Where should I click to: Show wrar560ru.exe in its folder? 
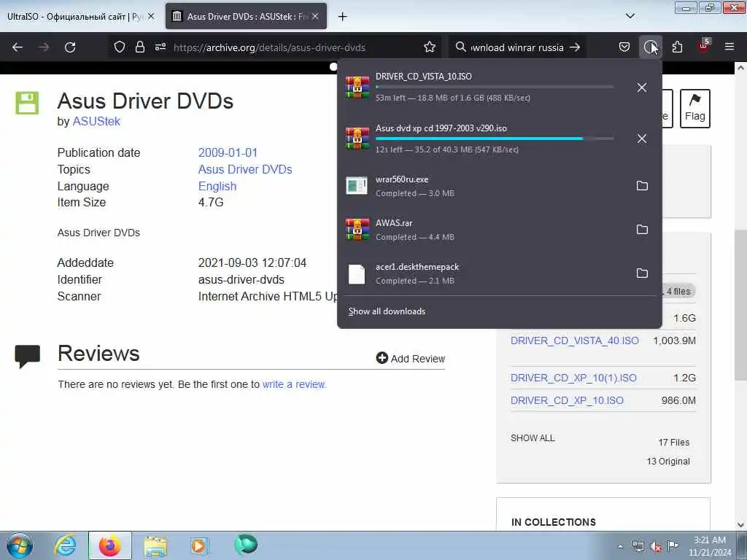point(642,186)
